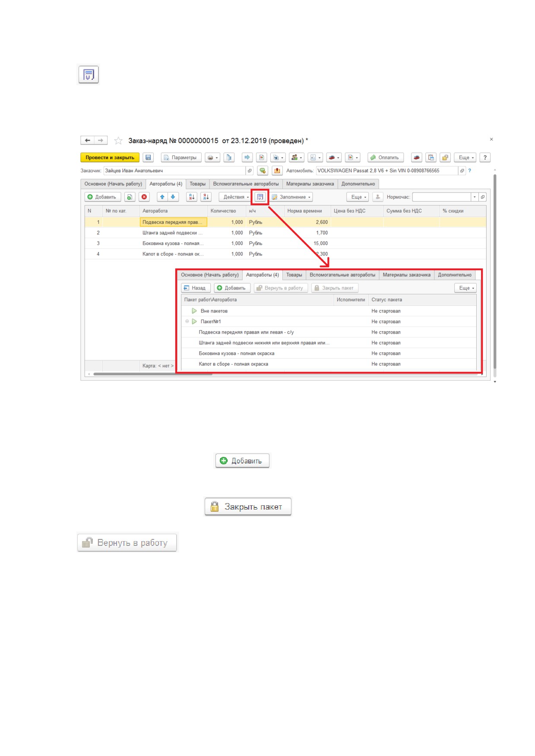This screenshot has height=756, width=535.
Task: Click the Заказчик field with Зайцев Иван Анатольевич
Action: click(x=174, y=171)
